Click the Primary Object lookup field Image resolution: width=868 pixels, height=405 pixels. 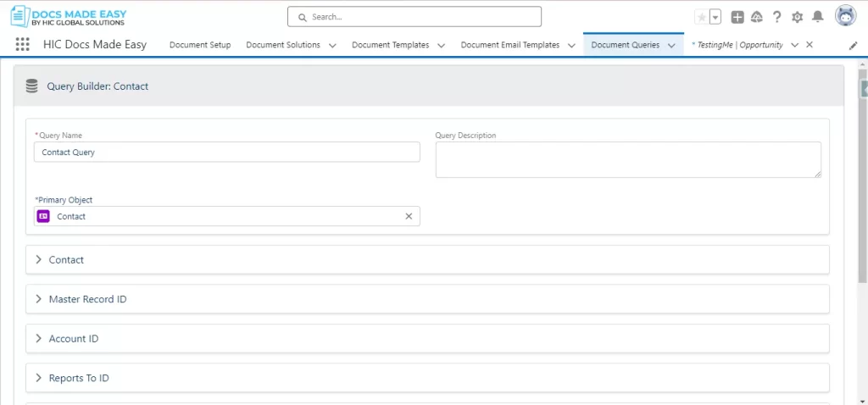pos(227,216)
